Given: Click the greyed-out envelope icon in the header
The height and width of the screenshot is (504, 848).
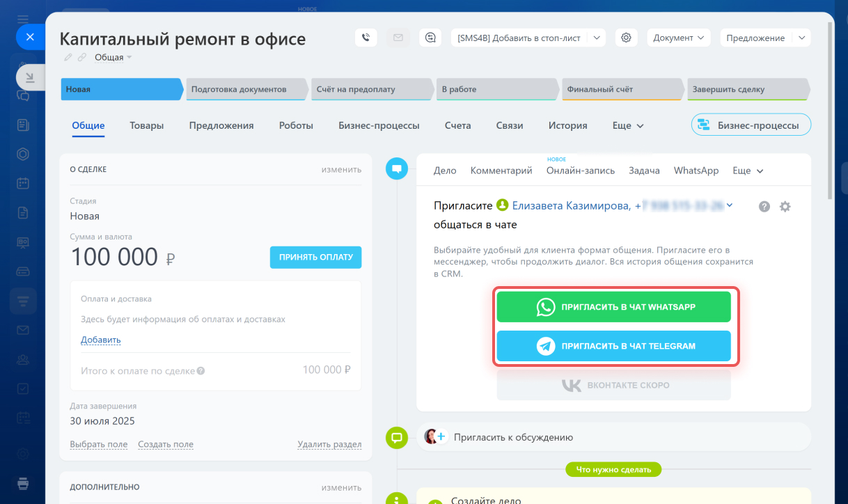Looking at the screenshot, I should click(x=398, y=38).
